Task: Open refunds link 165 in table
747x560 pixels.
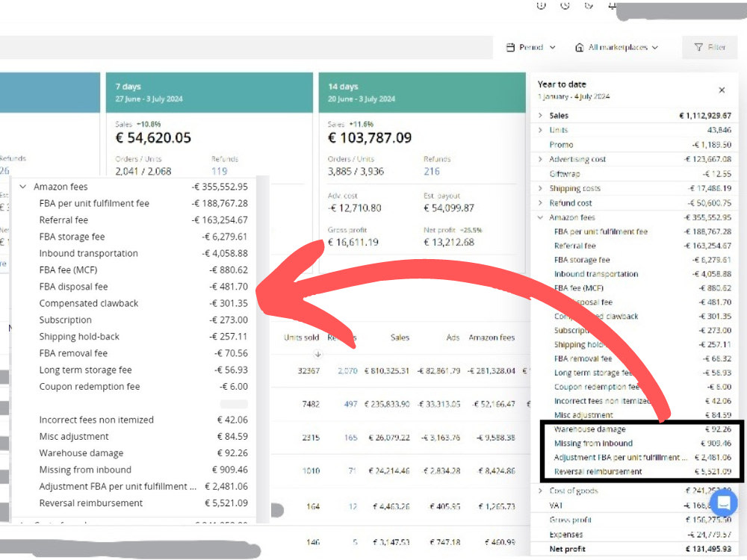Action: click(x=350, y=437)
